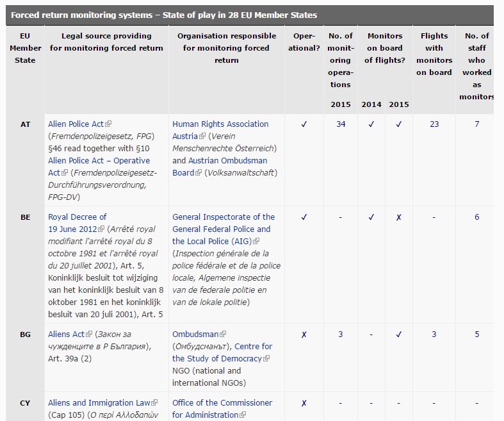Click BE staff monitors value 6

coord(477,217)
